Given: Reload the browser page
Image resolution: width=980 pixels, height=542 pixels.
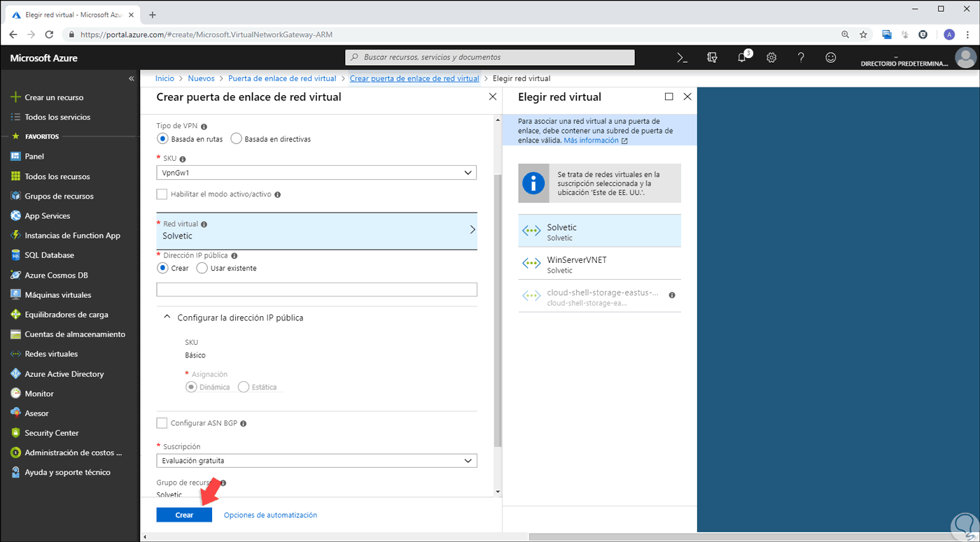Looking at the screenshot, I should [x=49, y=34].
